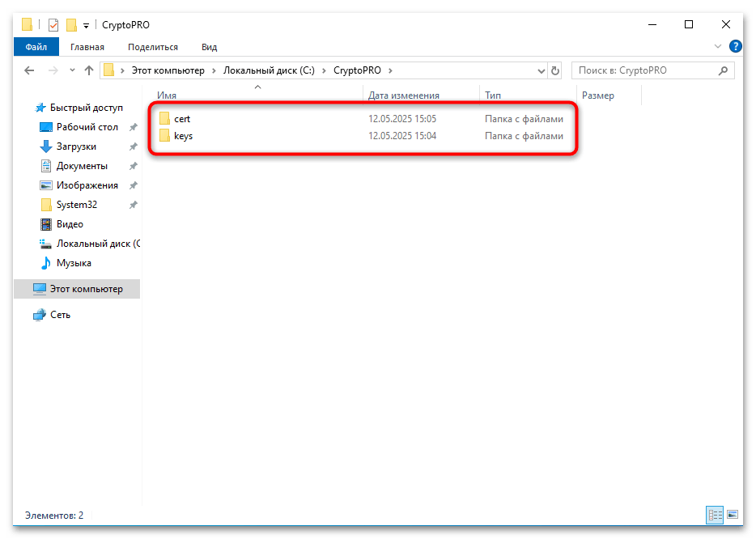Switch to the Details view layout

tap(715, 514)
